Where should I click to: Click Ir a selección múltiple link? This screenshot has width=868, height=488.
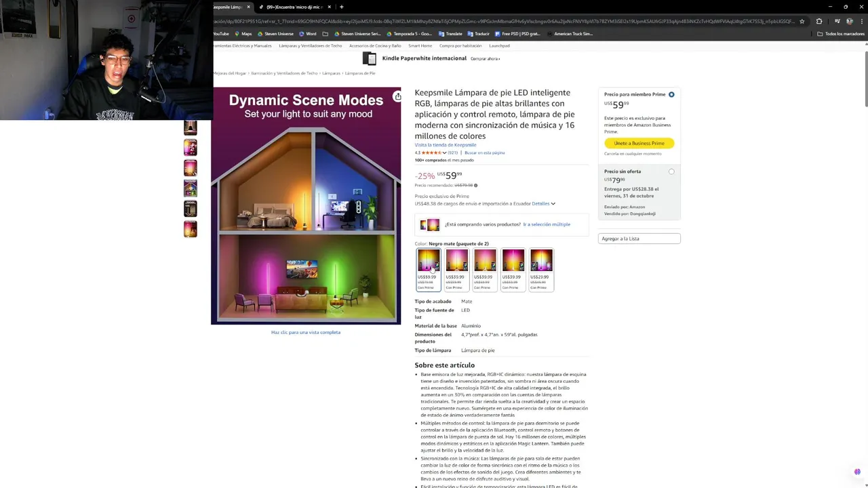click(x=547, y=224)
